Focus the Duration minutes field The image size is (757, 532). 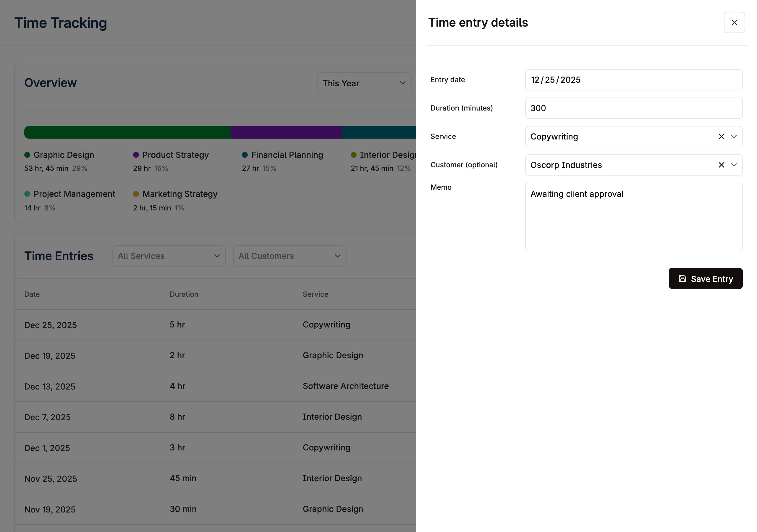click(x=633, y=108)
